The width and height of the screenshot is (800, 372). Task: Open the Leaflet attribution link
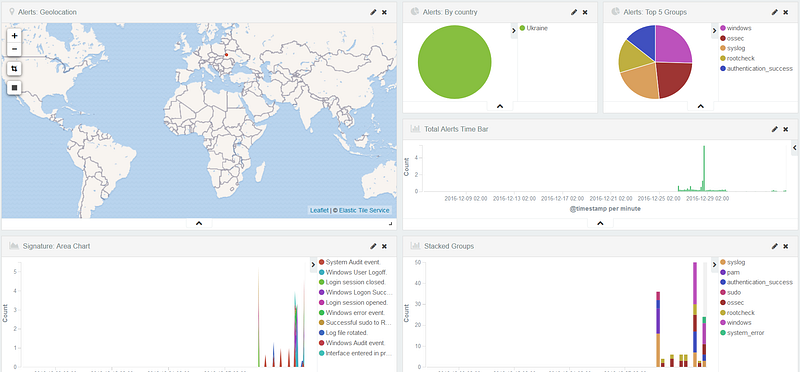(319, 210)
